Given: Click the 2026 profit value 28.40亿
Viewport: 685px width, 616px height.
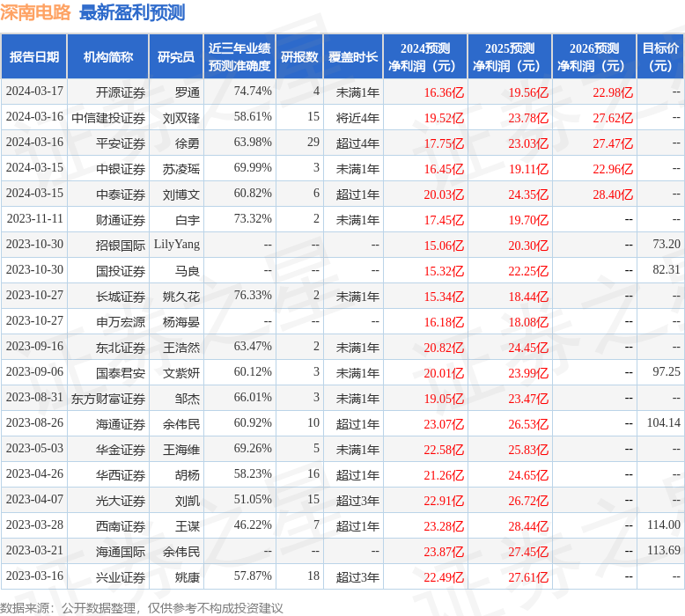Looking at the screenshot, I should pos(613,194).
